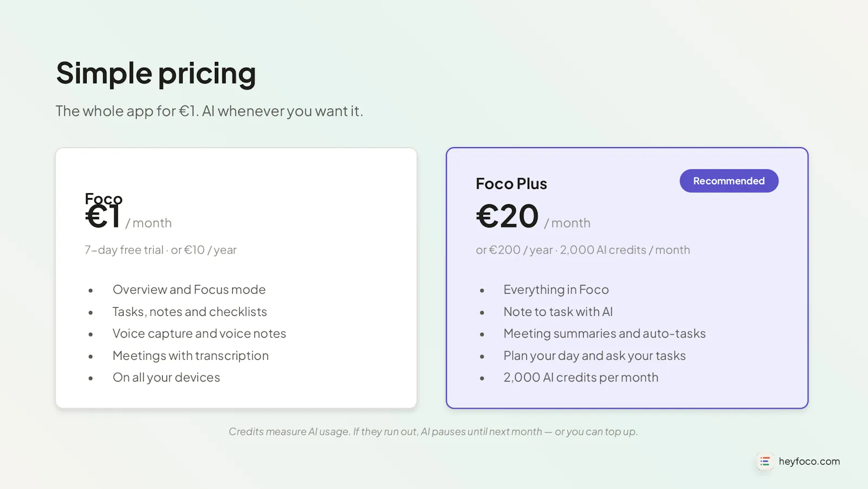Click the credits footnote text
The width and height of the screenshot is (868, 489).
coord(433,431)
